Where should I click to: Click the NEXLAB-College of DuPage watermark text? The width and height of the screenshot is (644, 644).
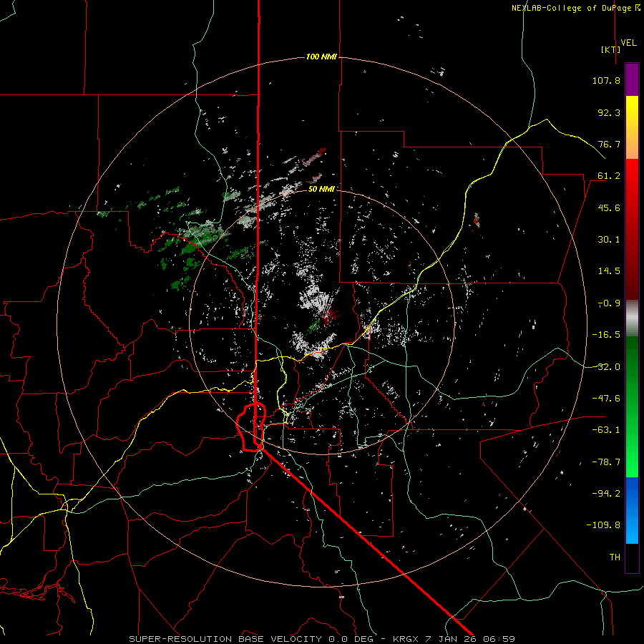point(575,8)
